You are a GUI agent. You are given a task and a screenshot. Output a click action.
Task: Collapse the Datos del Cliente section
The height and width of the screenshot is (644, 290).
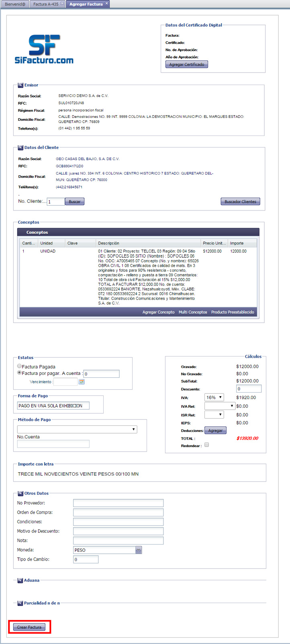pos(20,148)
